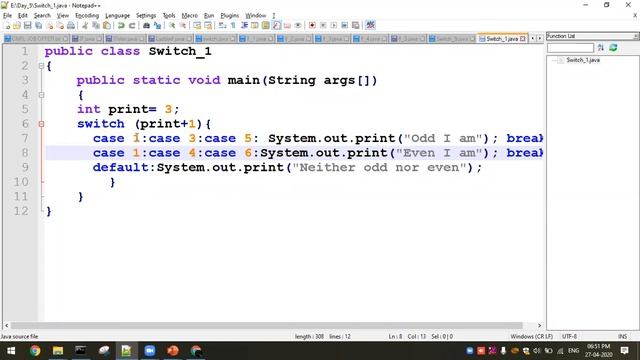This screenshot has height=360, width=640.
Task: Click the Replace toolbar icon
Action: (157, 25)
